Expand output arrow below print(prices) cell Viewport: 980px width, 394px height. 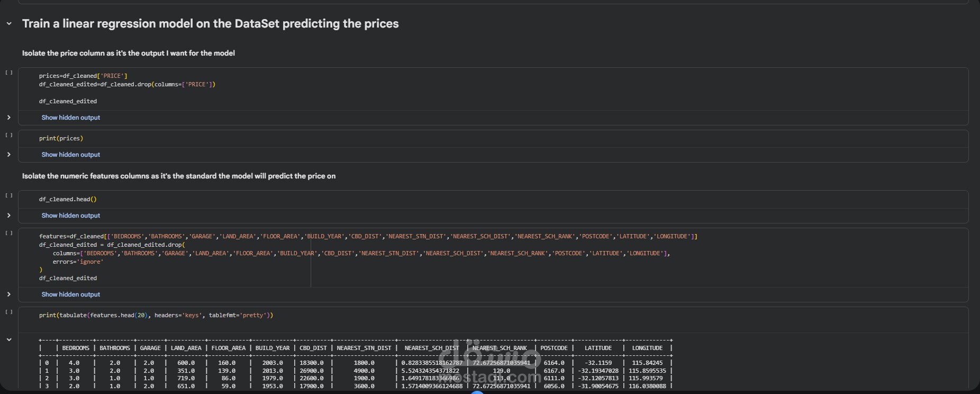click(x=9, y=155)
